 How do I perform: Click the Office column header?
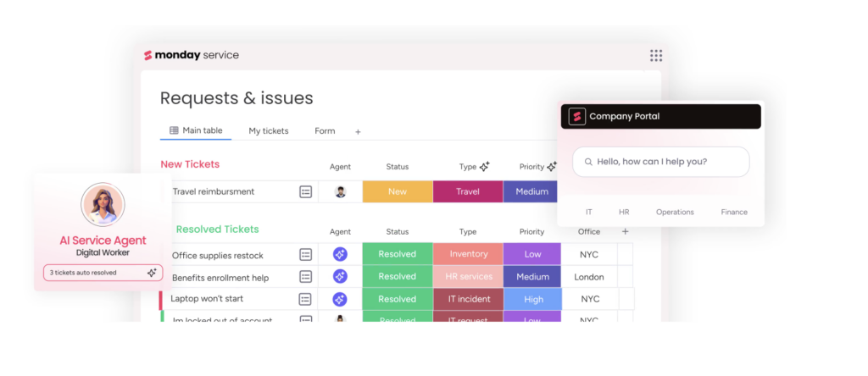[x=589, y=232]
